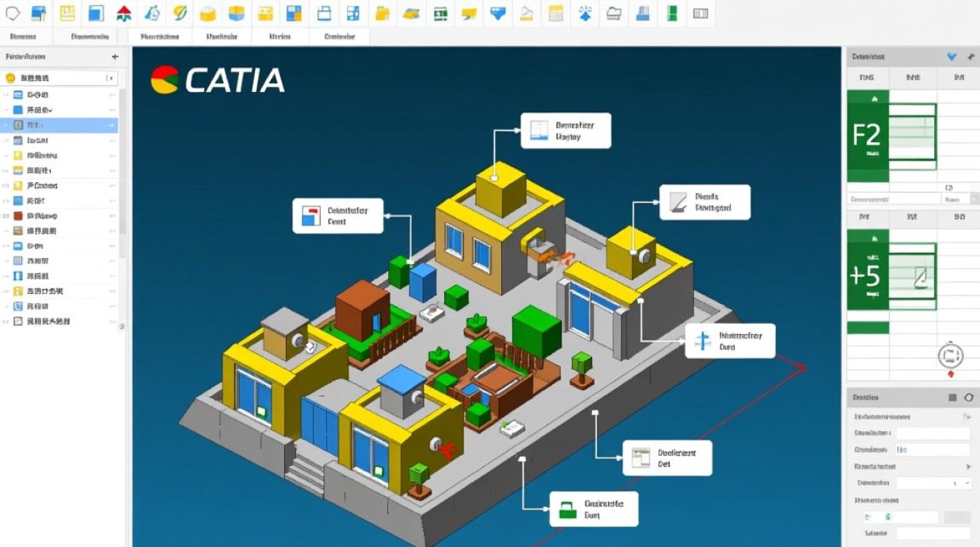Image resolution: width=980 pixels, height=547 pixels.
Task: Click the red house icon in top toolbar
Action: pyautogui.click(x=124, y=13)
